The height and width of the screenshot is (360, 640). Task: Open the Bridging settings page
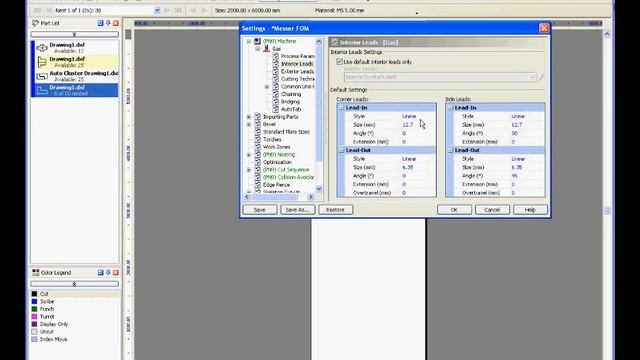(x=290, y=102)
